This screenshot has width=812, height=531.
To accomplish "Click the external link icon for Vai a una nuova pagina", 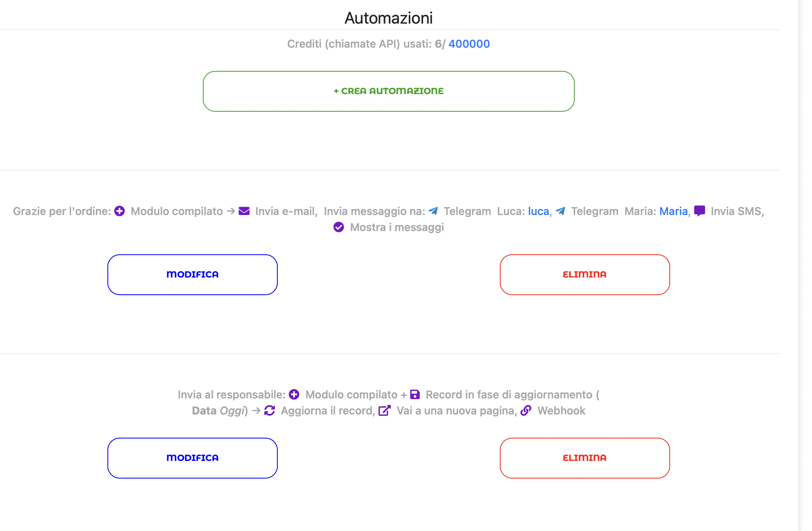I will point(384,410).
